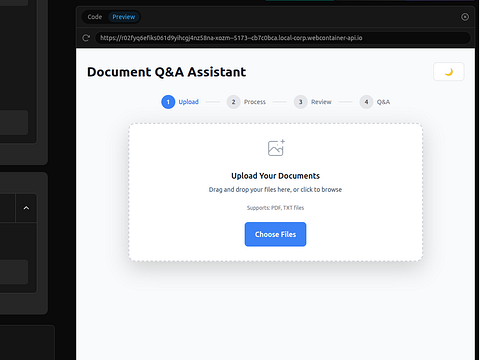480x360 pixels.
Task: Click the image upload icon
Action: pyautogui.click(x=276, y=148)
